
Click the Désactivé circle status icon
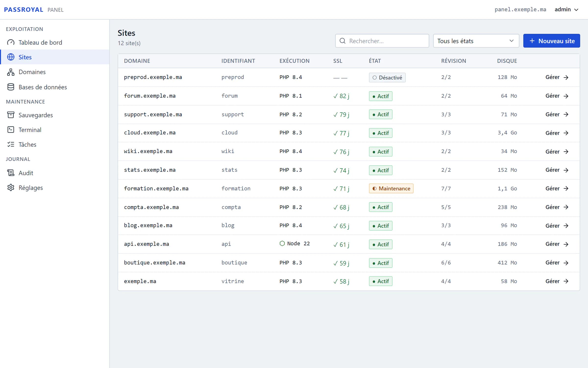tap(375, 78)
